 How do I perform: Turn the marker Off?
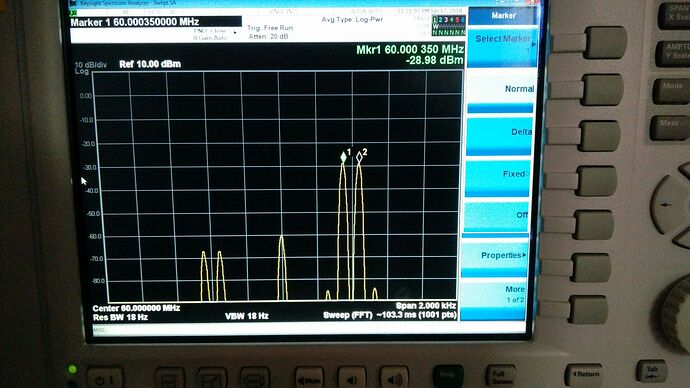[496, 217]
